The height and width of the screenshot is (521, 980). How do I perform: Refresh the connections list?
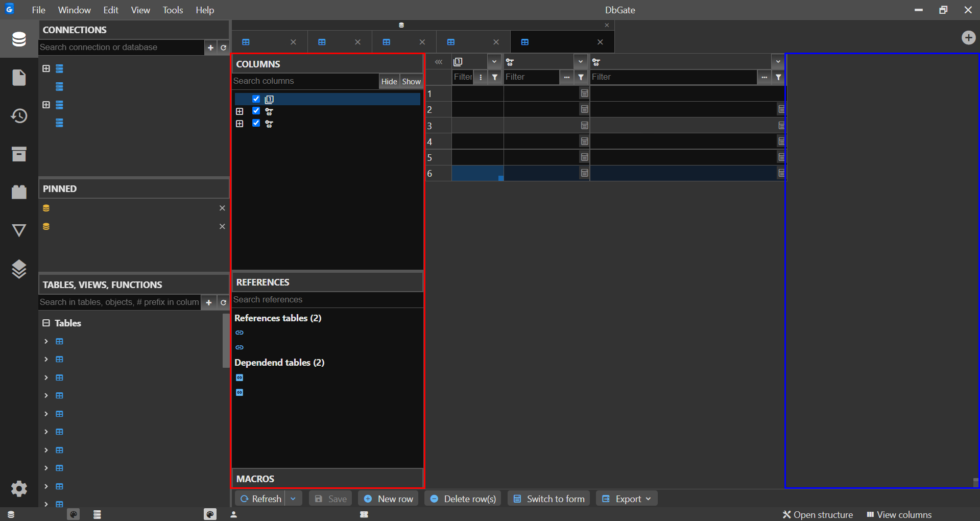pos(223,48)
